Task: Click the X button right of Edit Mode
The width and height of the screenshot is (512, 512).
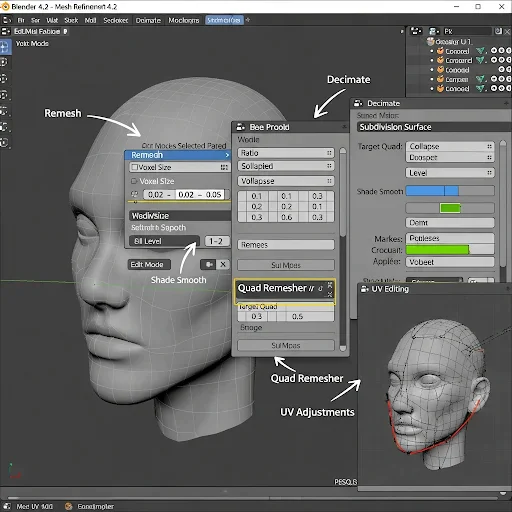Action: click(223, 265)
